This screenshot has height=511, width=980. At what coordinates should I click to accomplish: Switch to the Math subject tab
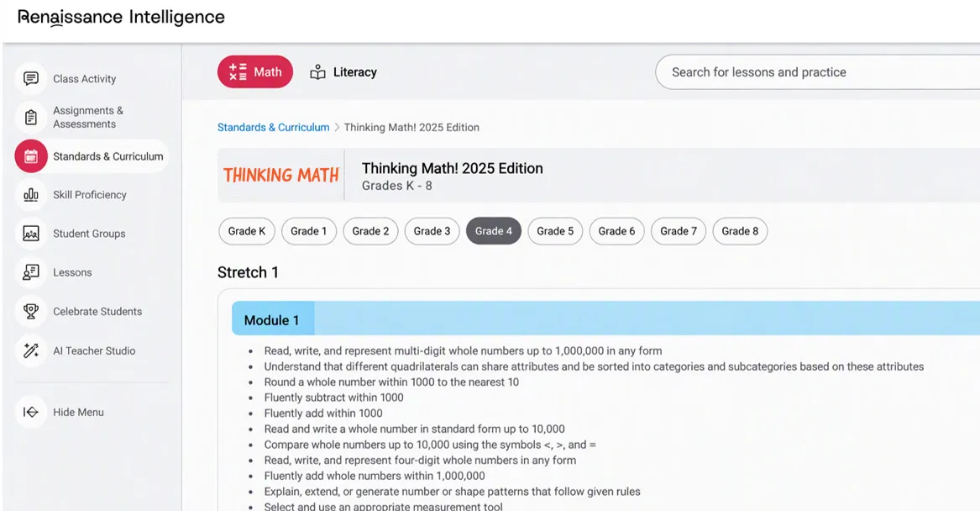point(255,72)
